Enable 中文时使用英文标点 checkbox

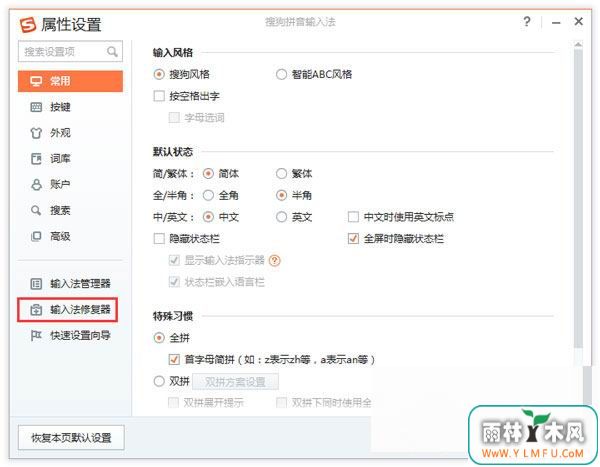tap(353, 217)
